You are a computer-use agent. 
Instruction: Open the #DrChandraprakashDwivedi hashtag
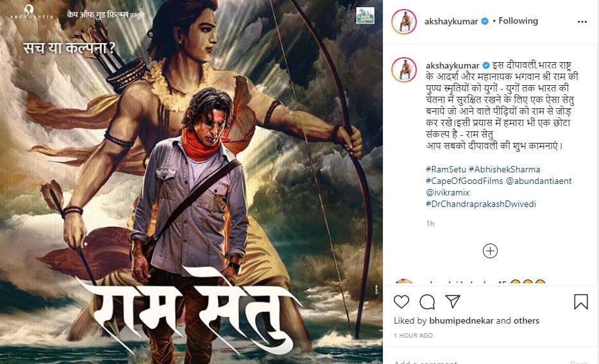point(480,204)
